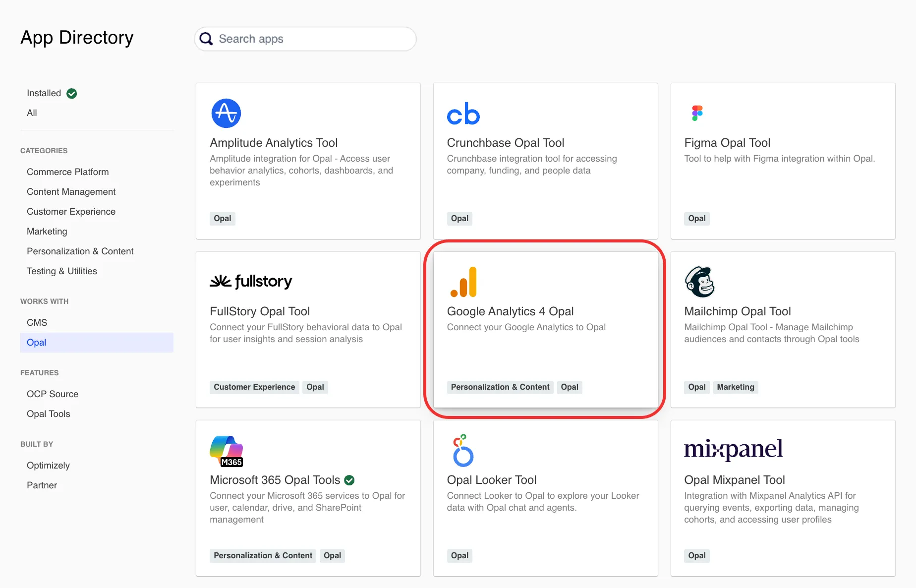The width and height of the screenshot is (916, 588).
Task: Open FullStory Opal Tool title
Action: 260,311
